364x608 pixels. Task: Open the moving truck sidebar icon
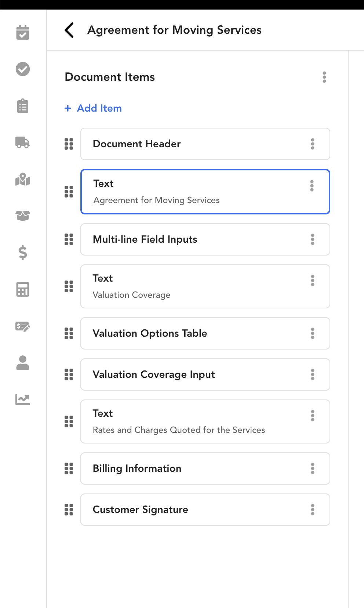23,142
